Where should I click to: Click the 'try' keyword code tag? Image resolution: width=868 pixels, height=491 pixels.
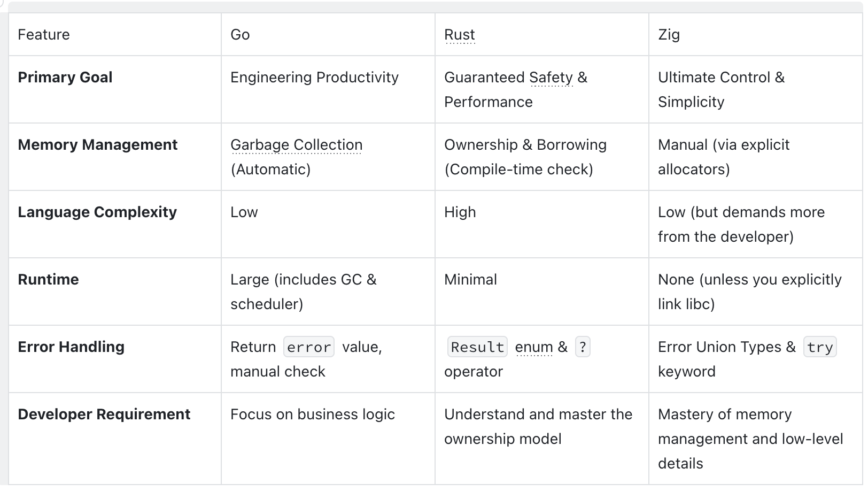[x=820, y=347]
